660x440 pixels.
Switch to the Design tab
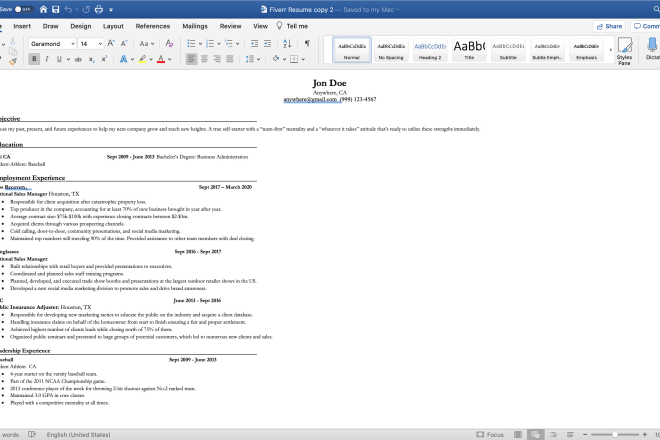81,26
